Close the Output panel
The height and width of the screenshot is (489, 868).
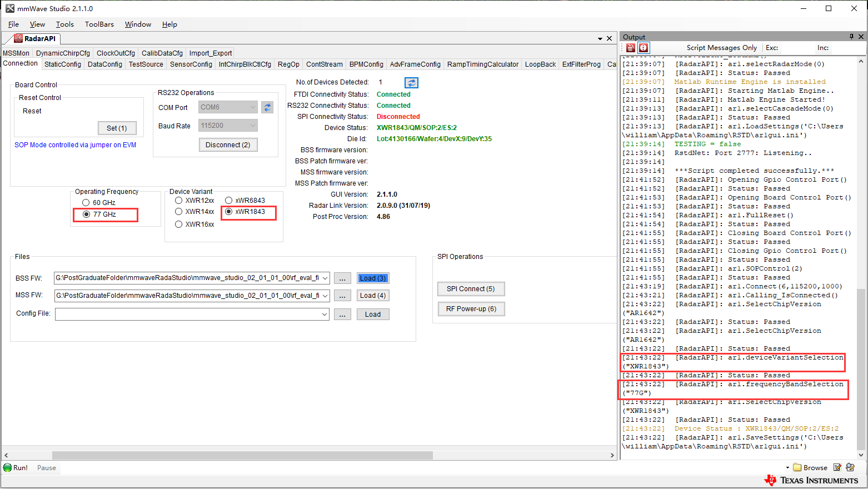[861, 37]
